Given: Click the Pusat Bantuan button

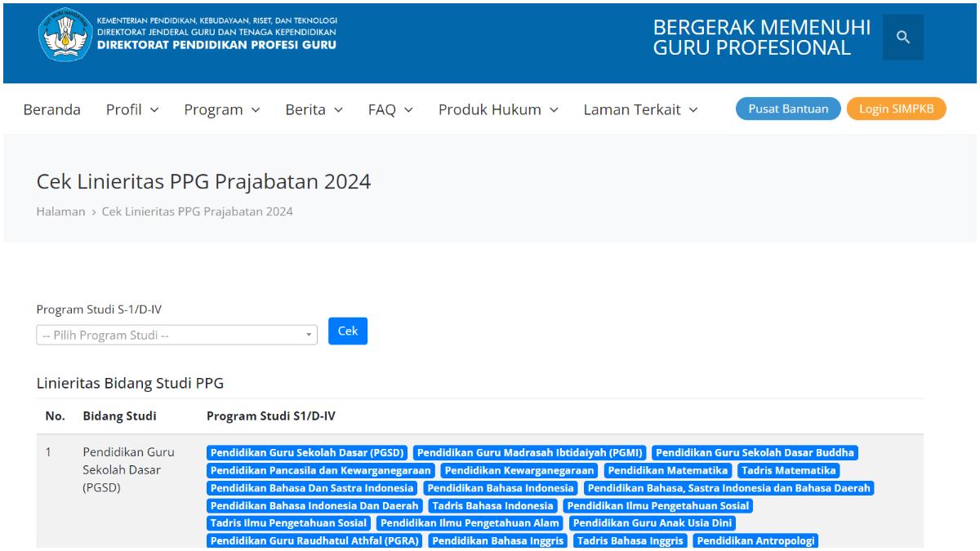Looking at the screenshot, I should (787, 109).
